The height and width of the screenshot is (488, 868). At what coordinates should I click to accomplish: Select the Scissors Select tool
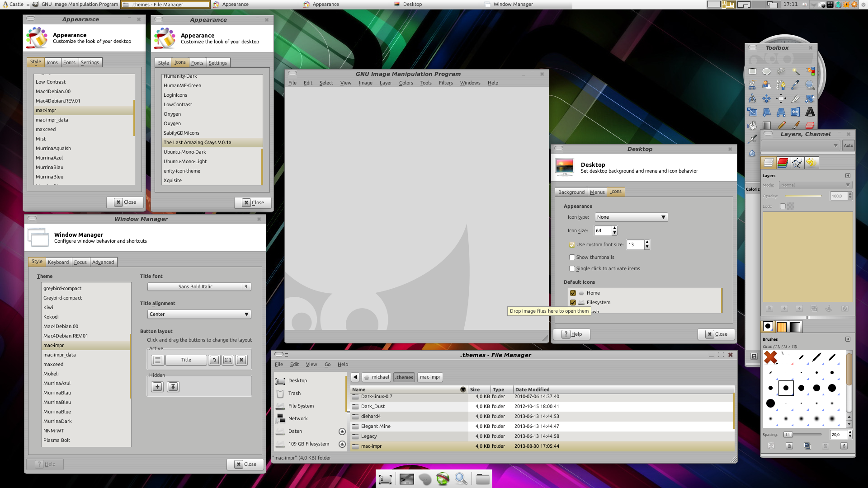click(x=752, y=85)
